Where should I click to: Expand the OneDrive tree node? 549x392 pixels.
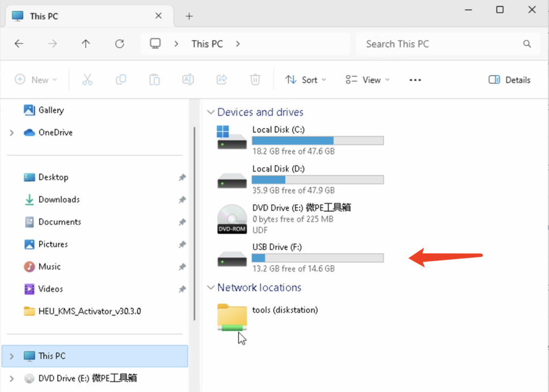tap(12, 132)
